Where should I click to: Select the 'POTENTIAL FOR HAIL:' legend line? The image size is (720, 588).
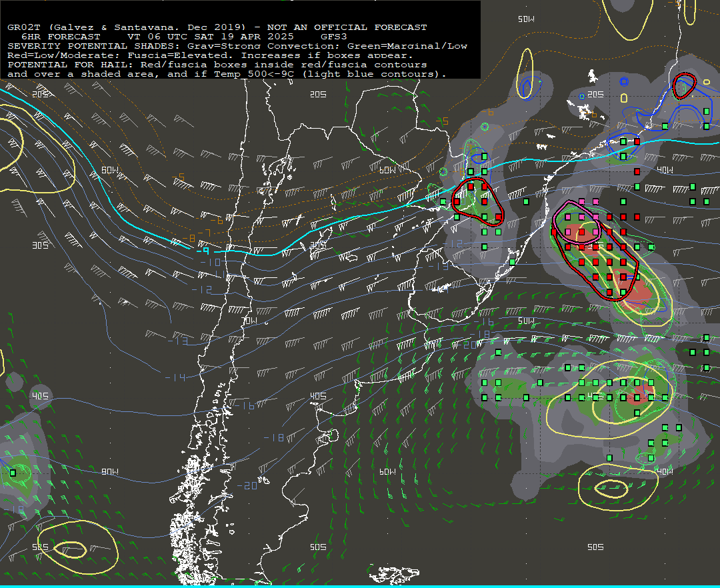[x=70, y=65]
